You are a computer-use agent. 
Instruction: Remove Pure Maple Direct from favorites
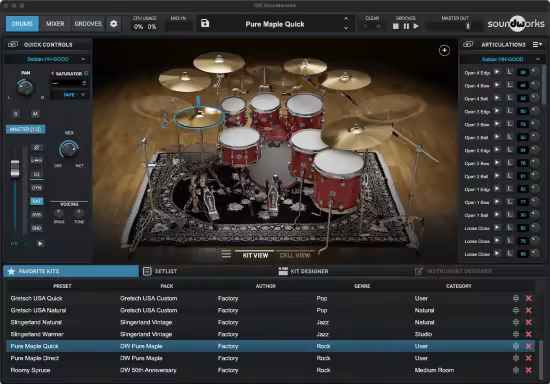528,358
